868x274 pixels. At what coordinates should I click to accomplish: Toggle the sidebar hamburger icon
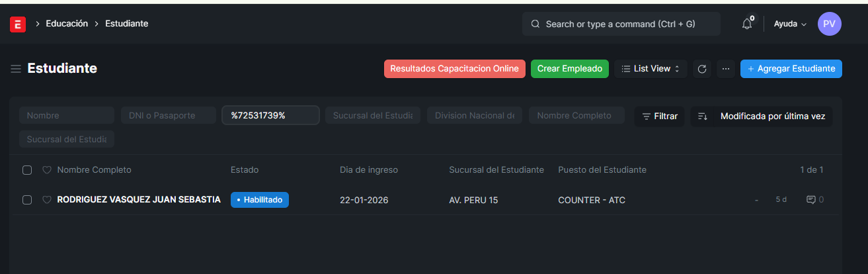16,69
